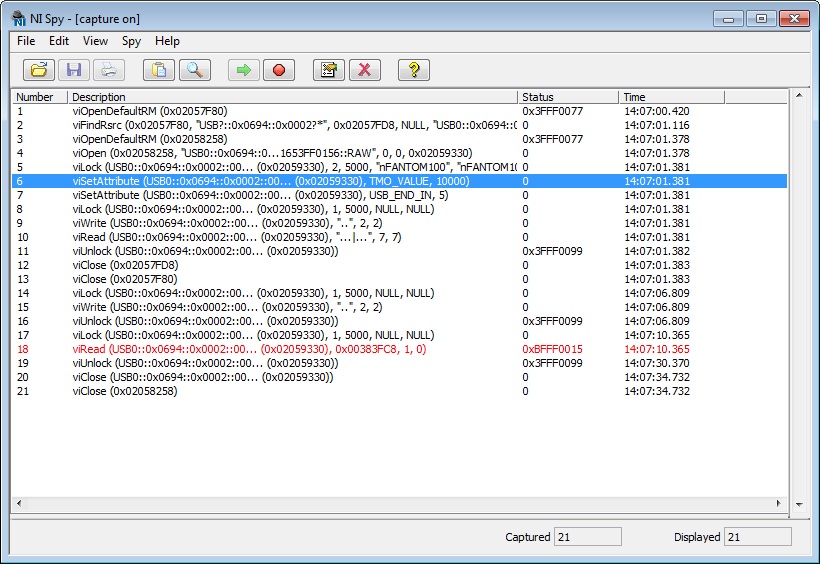
Task: Click the Open file folder icon
Action: pos(39,70)
